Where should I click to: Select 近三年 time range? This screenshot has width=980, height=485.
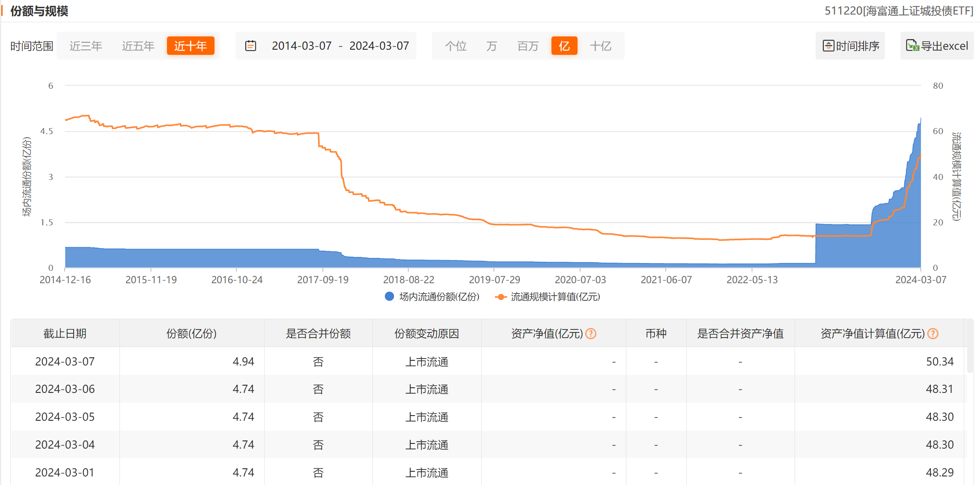coord(86,46)
